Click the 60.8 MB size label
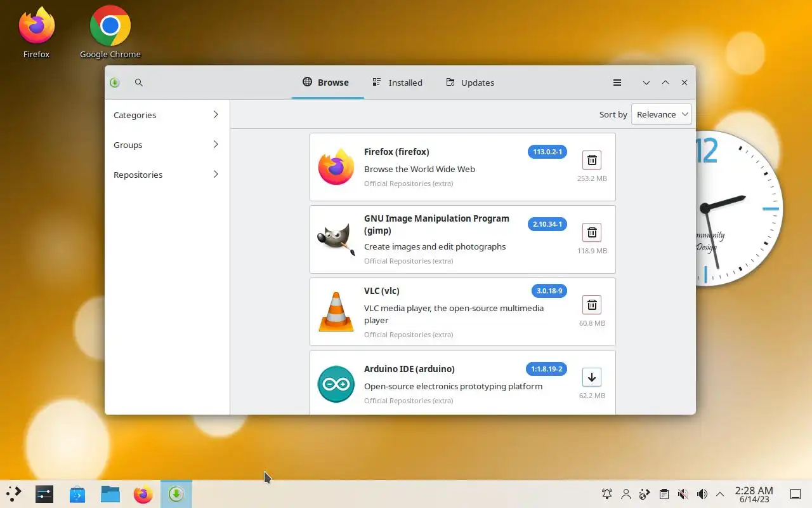This screenshot has width=812, height=508. tap(592, 323)
